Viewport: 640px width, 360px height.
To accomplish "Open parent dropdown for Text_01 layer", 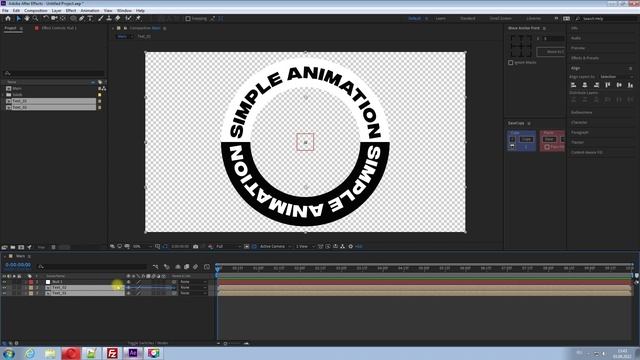I will (193, 293).
